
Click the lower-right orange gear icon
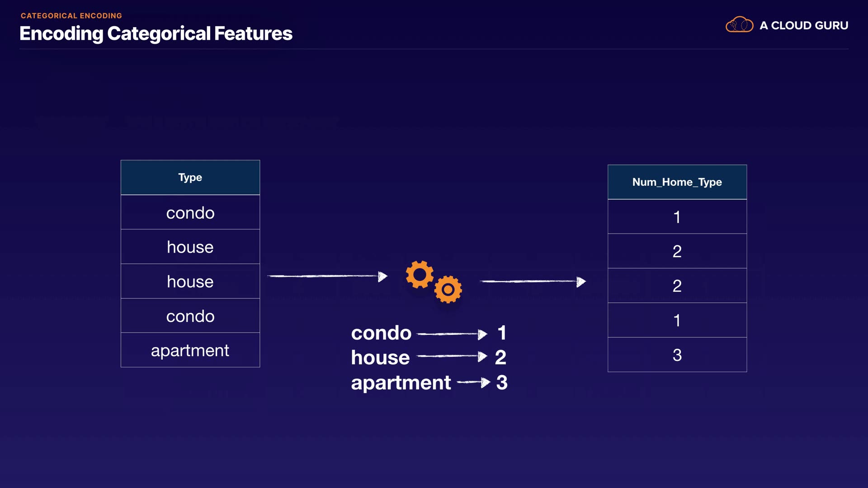pos(448,289)
